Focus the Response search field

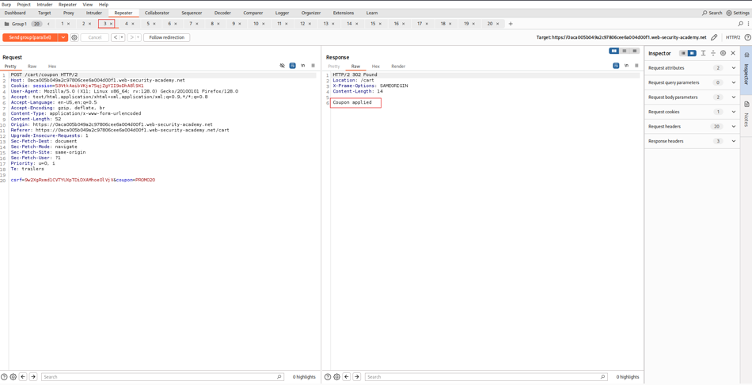[486, 377]
